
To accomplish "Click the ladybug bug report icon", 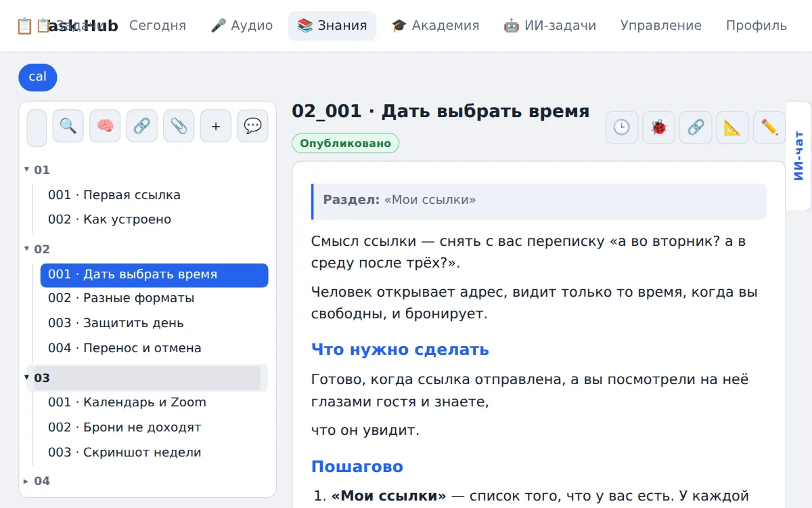I will [x=658, y=127].
